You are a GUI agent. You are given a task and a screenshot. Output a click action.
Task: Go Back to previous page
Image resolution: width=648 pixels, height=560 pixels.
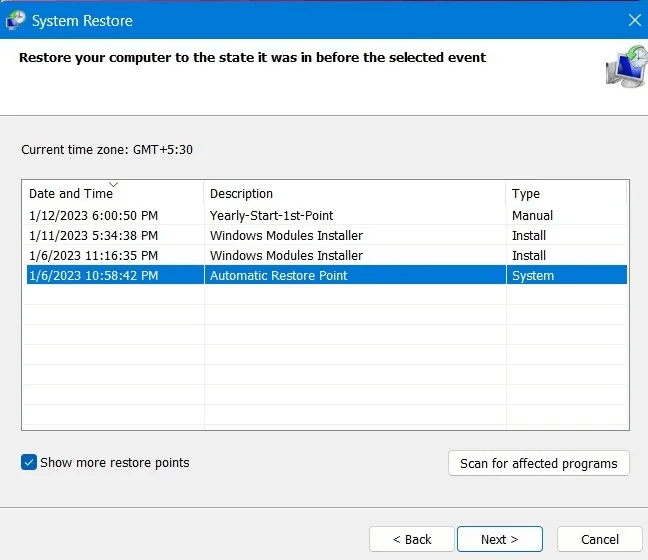[411, 539]
